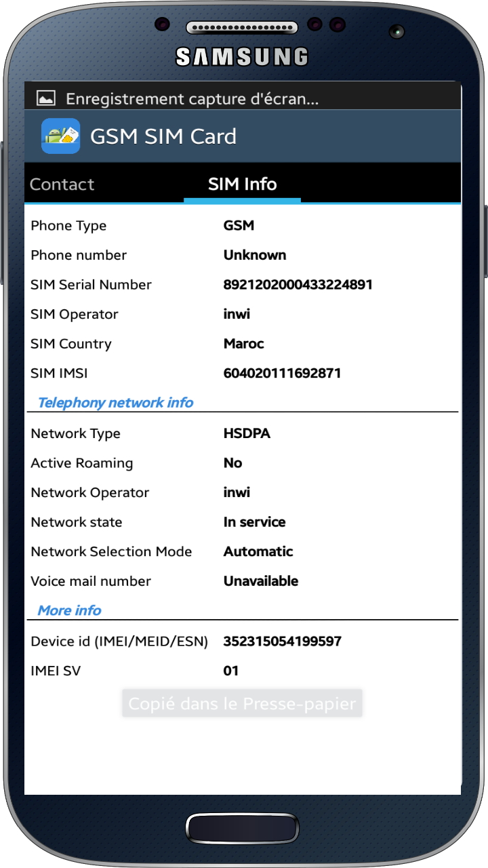Tap the Network Selection Mode label
Screen dimensions: 488x868
[111, 551]
